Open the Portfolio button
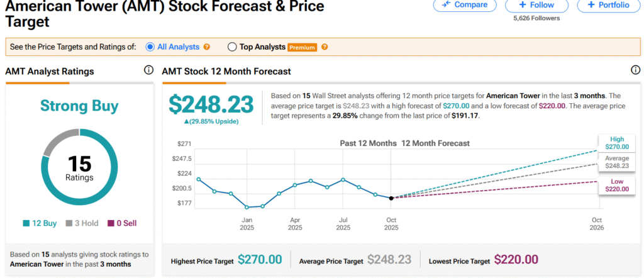The height and width of the screenshot is (278, 644). pyautogui.click(x=608, y=5)
